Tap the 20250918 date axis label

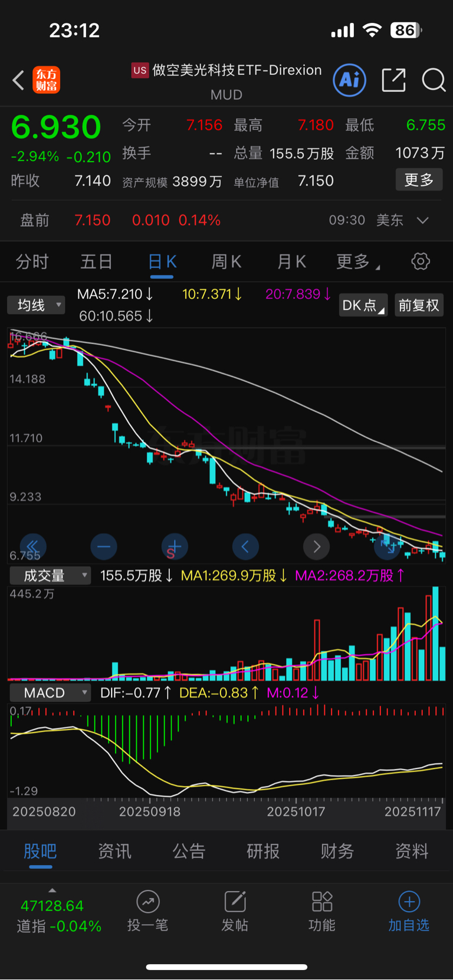pos(150,812)
